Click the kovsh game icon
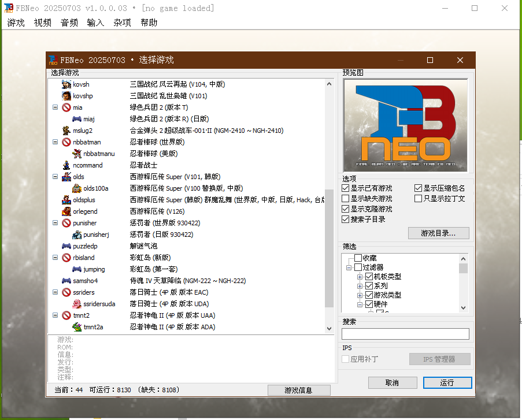 pyautogui.click(x=66, y=84)
